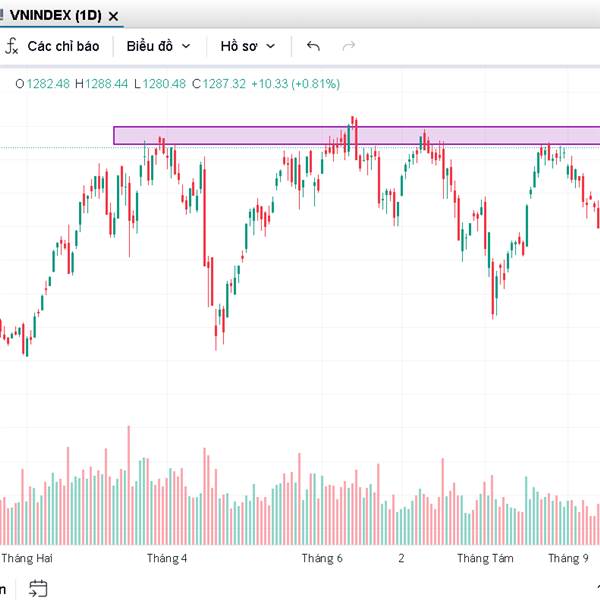This screenshot has width=600, height=600.
Task: Click the Tháng 4 time axis label
Action: pyautogui.click(x=167, y=558)
